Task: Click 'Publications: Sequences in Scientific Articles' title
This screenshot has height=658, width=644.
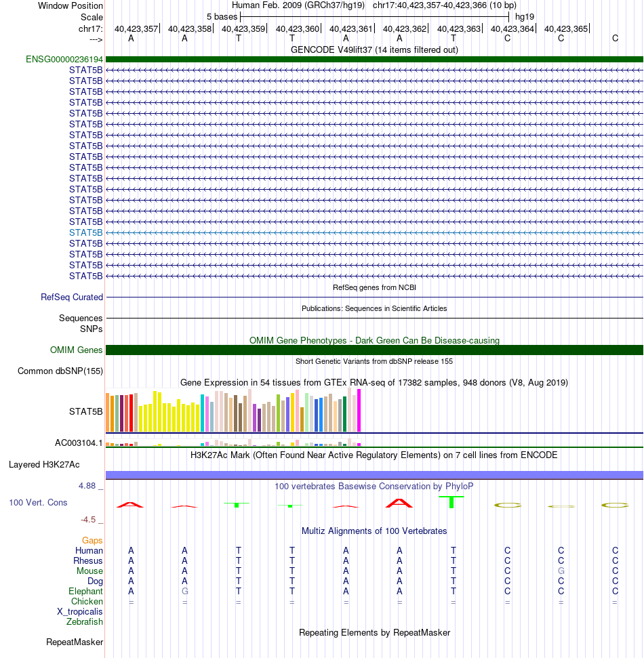Action: [374, 308]
